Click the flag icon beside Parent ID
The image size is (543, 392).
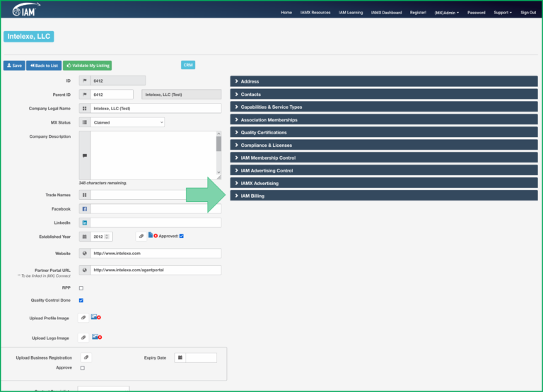coord(85,95)
